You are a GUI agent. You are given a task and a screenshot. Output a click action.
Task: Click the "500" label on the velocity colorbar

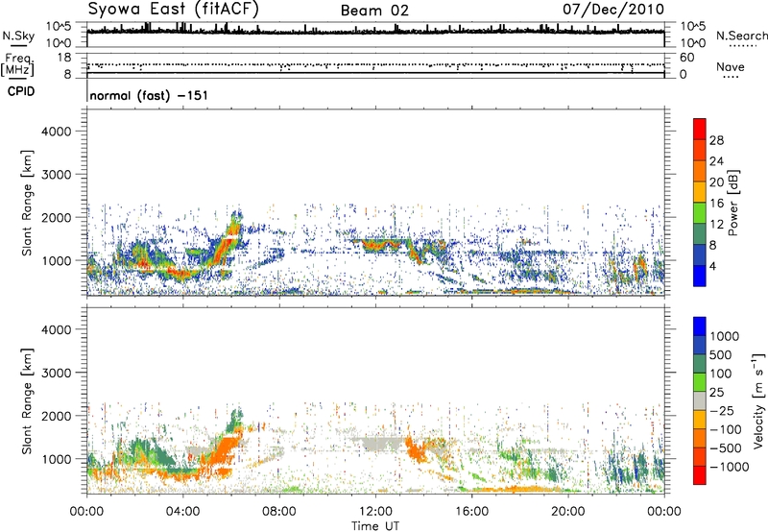pos(723,354)
